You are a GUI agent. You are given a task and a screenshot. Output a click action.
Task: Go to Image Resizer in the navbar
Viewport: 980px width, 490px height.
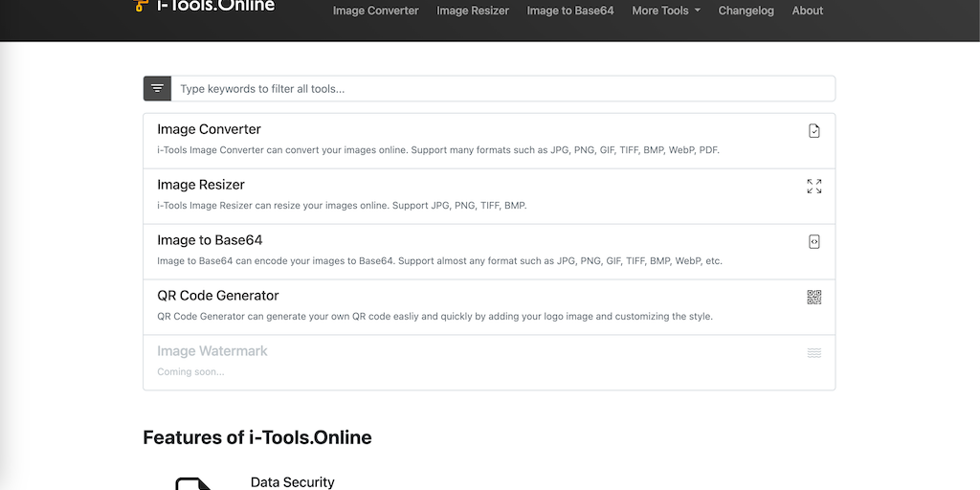(x=473, y=11)
